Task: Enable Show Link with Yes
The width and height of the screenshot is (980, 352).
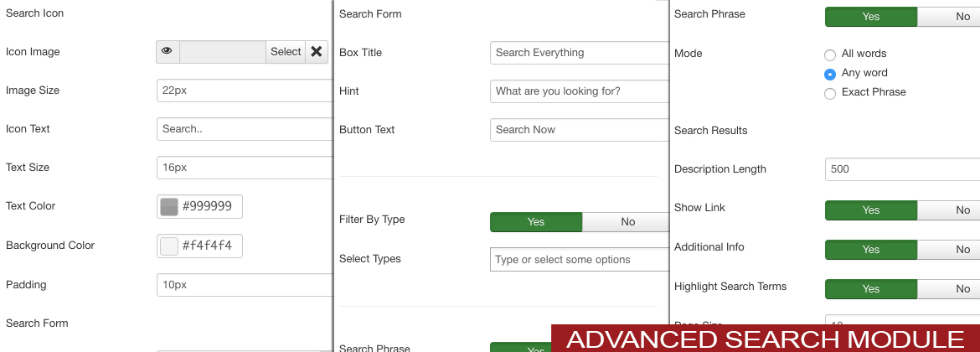Action: tap(871, 210)
